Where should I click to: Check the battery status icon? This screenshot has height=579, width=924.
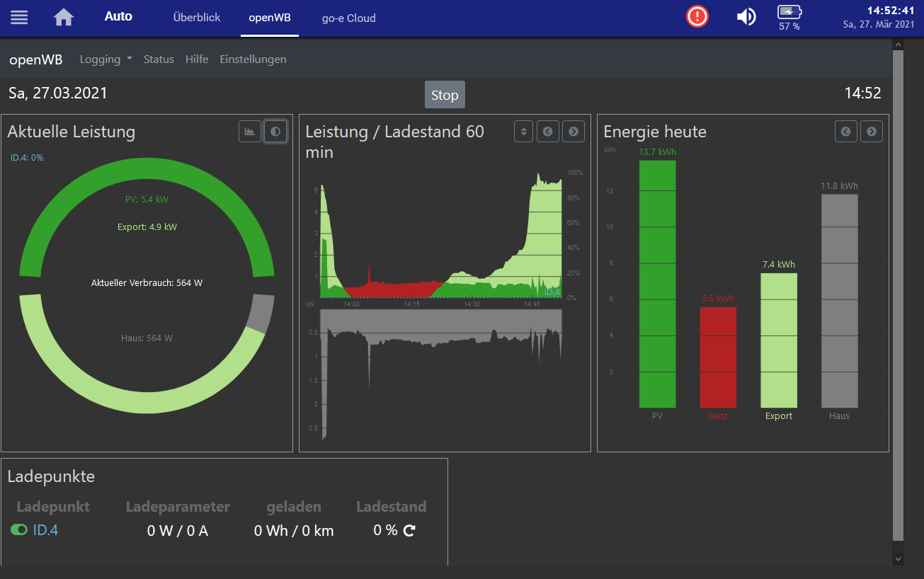[x=789, y=12]
